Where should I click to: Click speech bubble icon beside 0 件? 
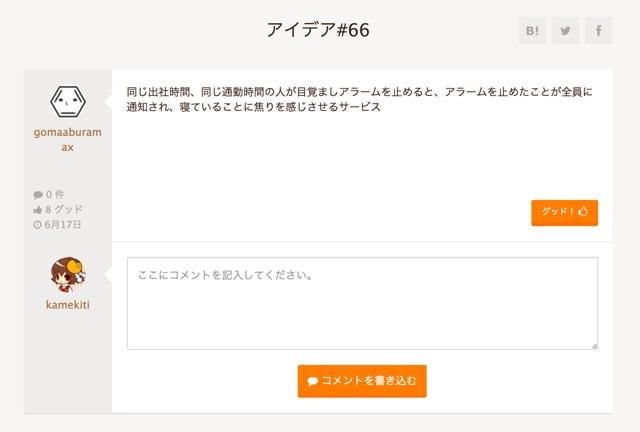click(38, 195)
